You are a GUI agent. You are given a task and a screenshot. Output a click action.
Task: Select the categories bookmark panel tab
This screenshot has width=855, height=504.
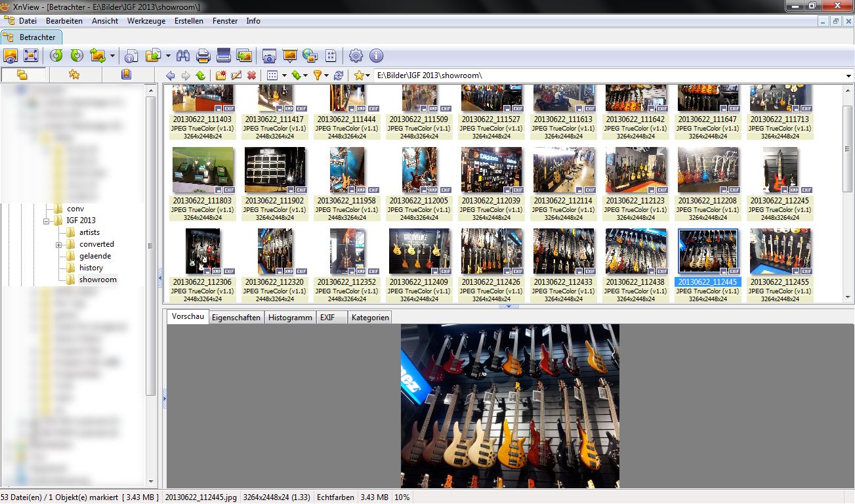point(127,75)
